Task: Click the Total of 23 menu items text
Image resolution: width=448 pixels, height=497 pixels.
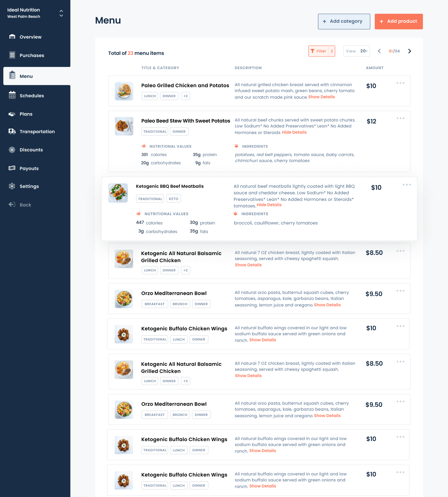Action: pos(136,53)
